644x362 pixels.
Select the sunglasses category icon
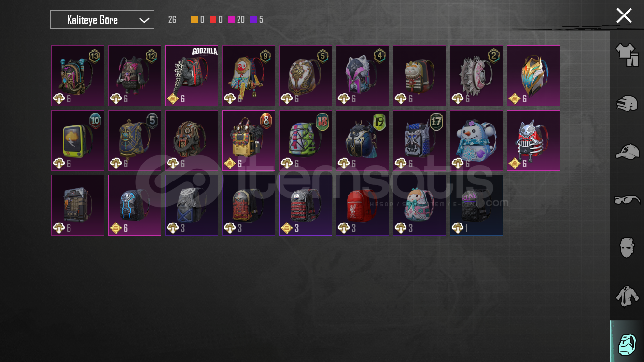[x=627, y=199]
